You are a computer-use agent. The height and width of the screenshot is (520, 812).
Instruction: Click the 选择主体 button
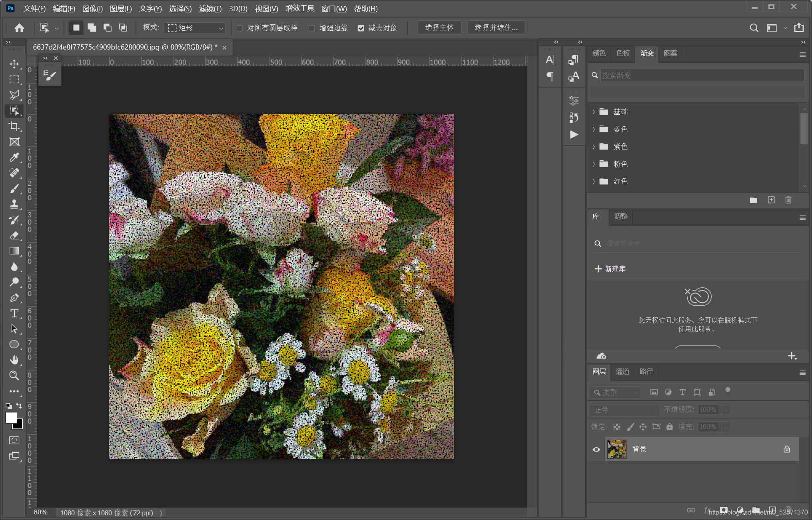point(439,28)
